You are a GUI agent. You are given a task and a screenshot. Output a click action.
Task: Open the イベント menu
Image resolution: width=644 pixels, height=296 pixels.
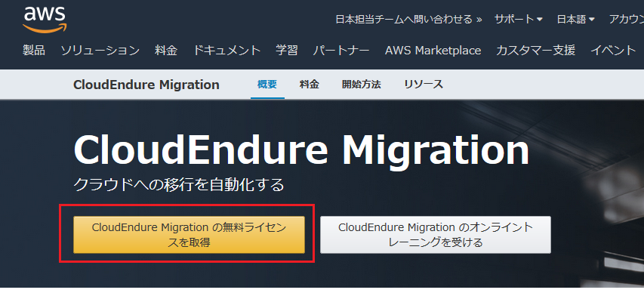(613, 51)
